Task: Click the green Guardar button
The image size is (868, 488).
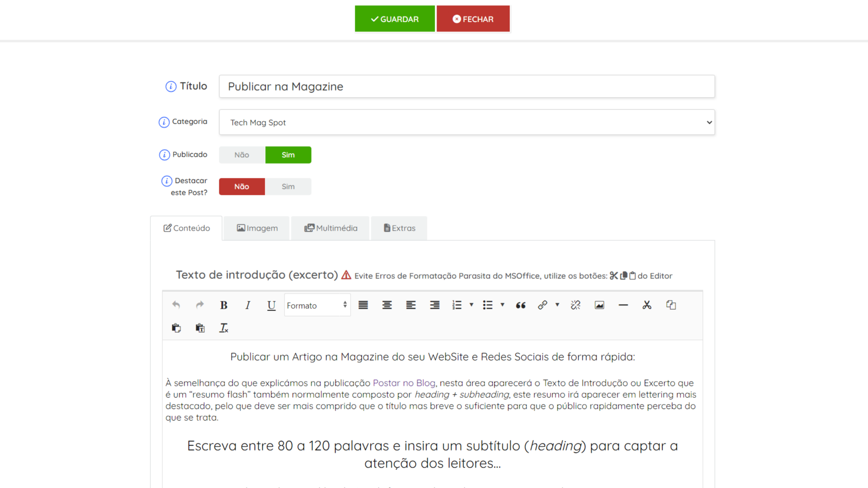Action: (395, 19)
